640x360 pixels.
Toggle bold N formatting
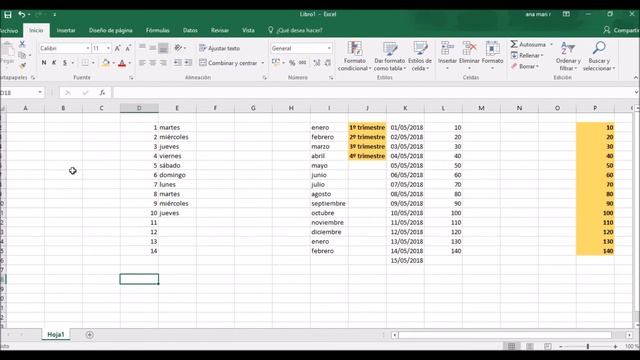[44, 62]
